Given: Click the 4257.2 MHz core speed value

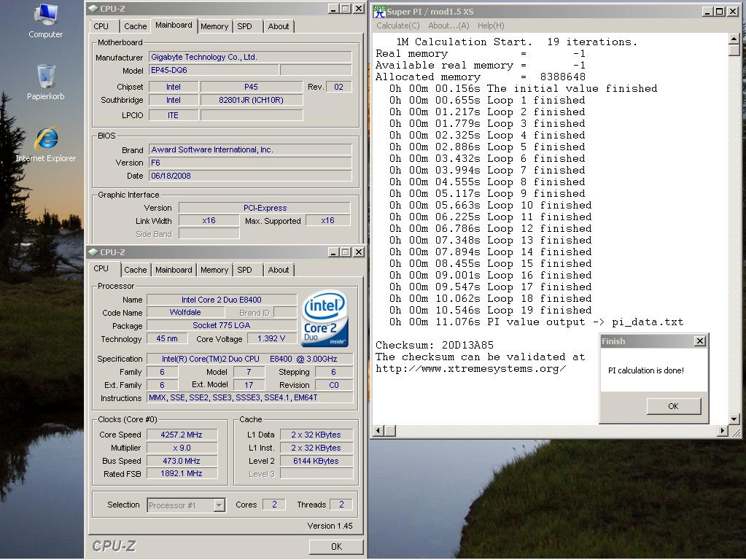Looking at the screenshot, I should coord(182,435).
